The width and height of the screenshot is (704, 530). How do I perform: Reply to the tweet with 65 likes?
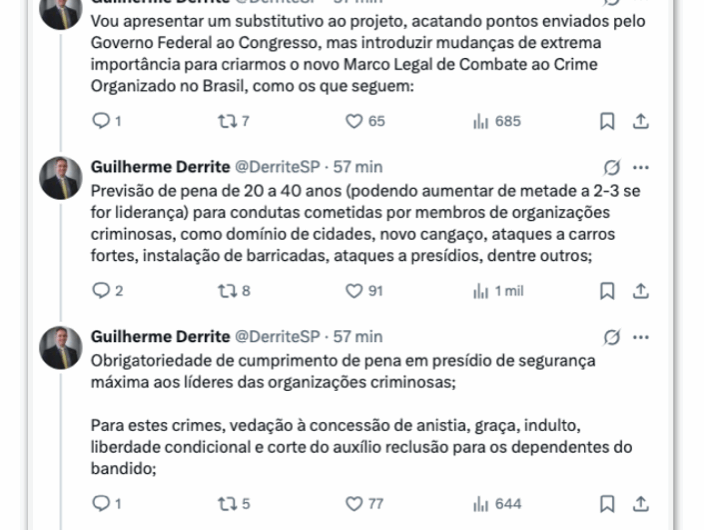[100, 121]
